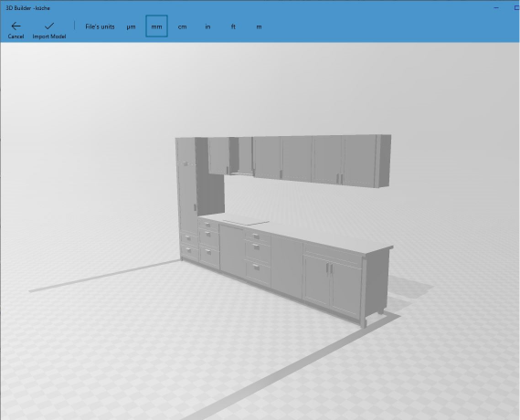The width and height of the screenshot is (520, 420).
Task: Click the 3D Builder title bar text
Action: click(x=27, y=8)
